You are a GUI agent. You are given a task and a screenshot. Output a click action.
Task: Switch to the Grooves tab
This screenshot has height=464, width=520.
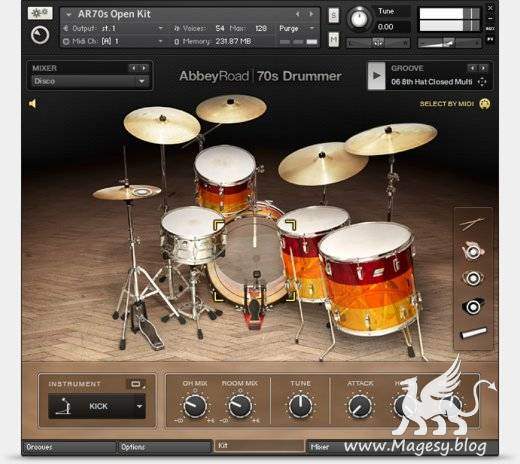click(x=69, y=447)
